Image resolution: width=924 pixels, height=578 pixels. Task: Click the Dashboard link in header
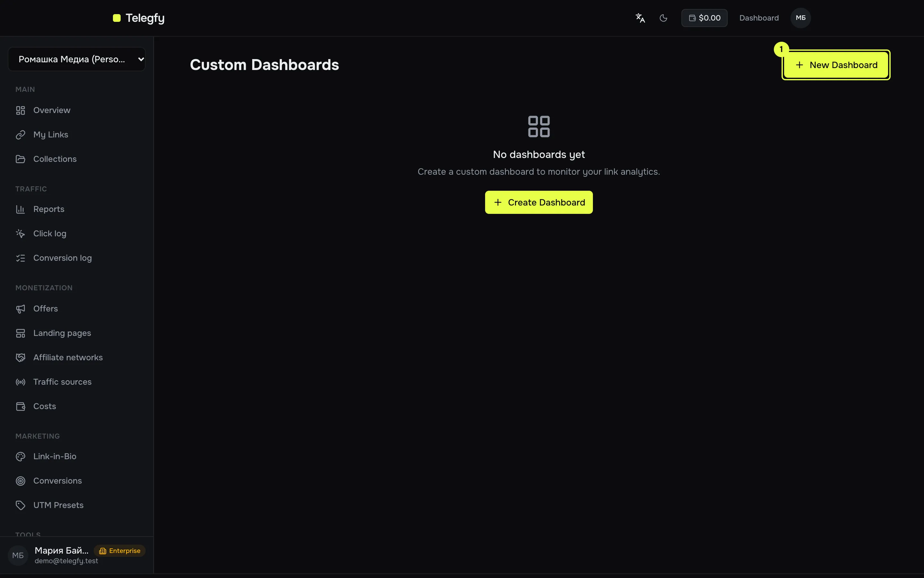click(x=759, y=18)
